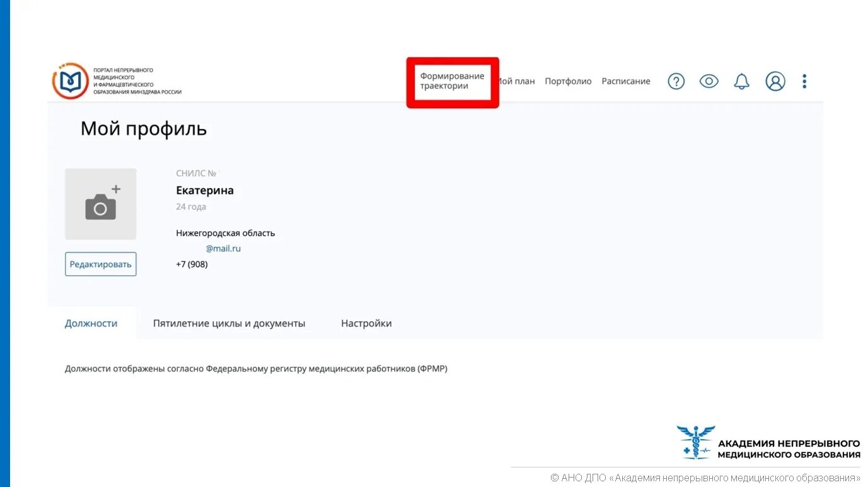Switch to Пятилетние циклы и документы tab
868x487 pixels.
pos(229,323)
